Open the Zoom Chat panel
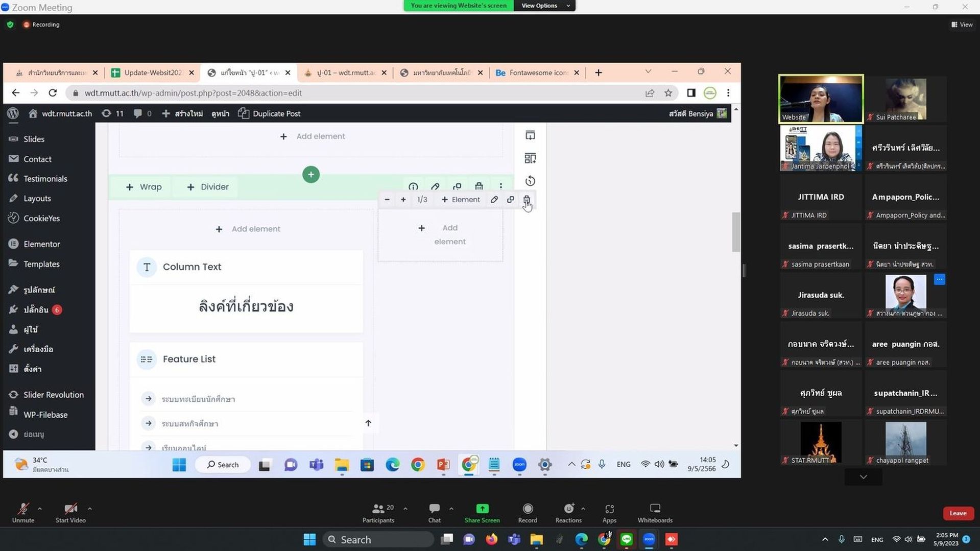 (x=435, y=509)
